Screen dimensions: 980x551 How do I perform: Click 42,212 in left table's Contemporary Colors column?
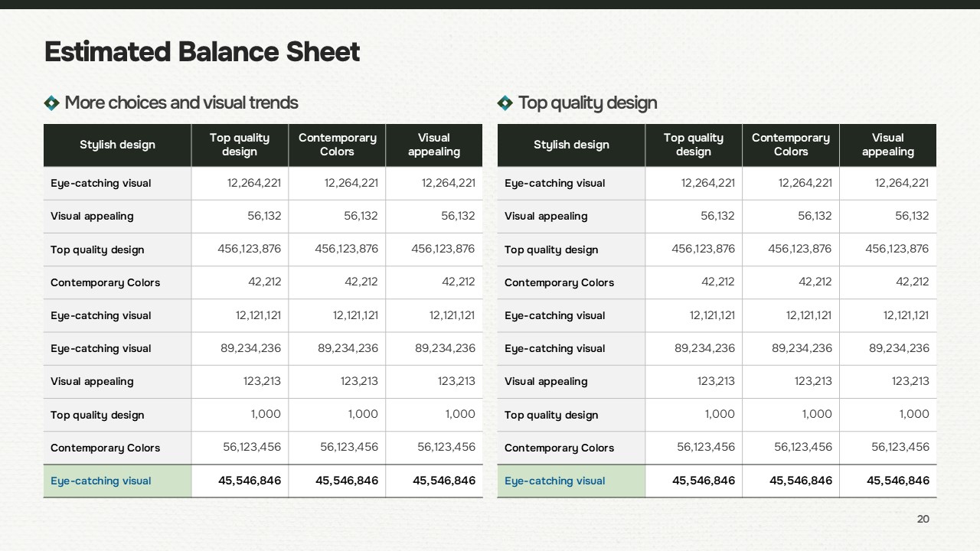click(361, 282)
